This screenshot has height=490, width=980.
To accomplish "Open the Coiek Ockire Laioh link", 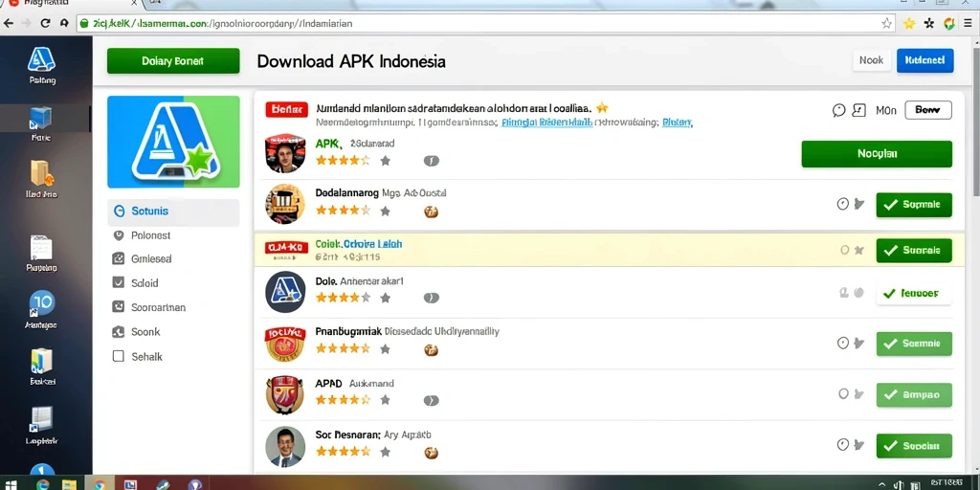I will point(359,244).
